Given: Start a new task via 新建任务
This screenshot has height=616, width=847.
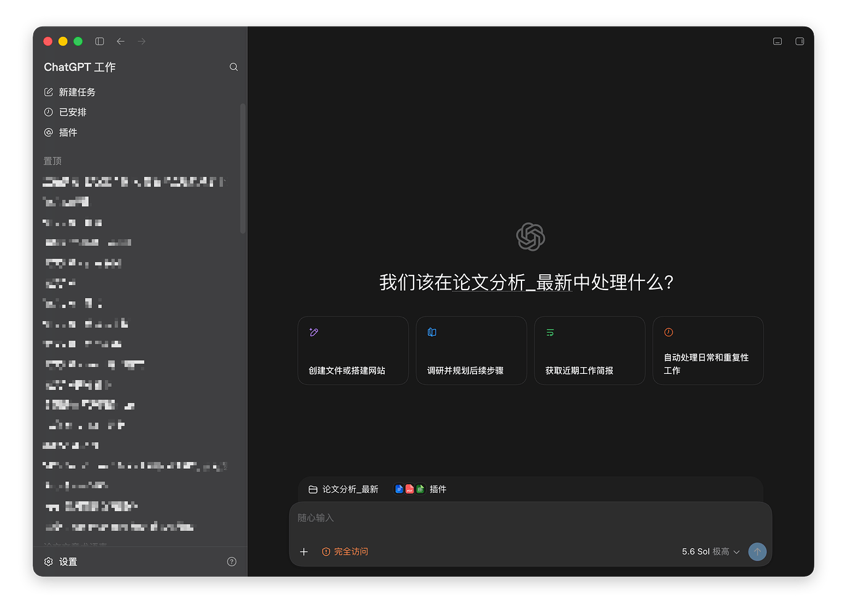Looking at the screenshot, I should click(x=70, y=92).
